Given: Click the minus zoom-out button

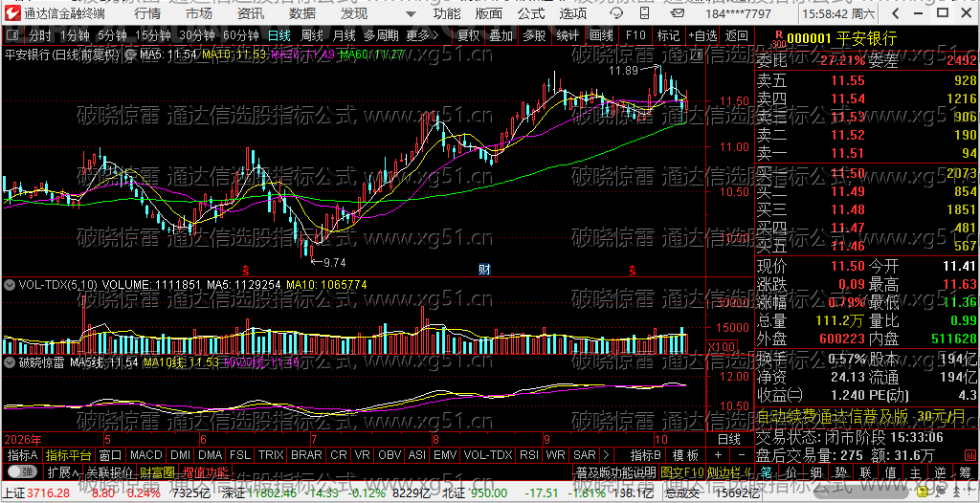Looking at the screenshot, I should coord(742,455).
